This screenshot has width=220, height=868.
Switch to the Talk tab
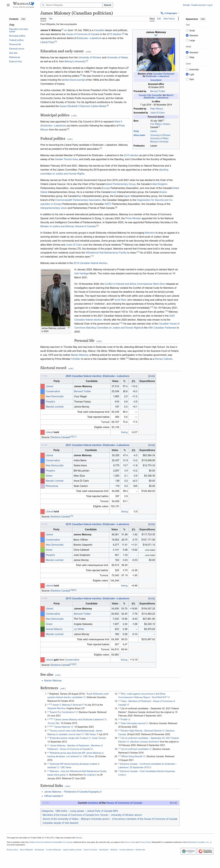50,19
